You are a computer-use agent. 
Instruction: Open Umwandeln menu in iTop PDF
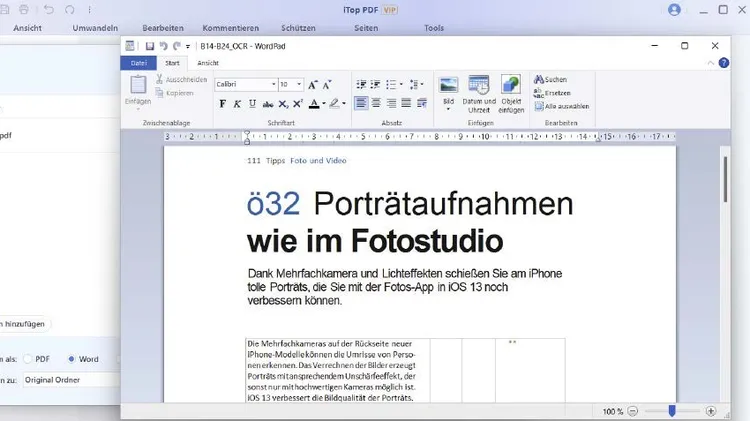click(95, 28)
